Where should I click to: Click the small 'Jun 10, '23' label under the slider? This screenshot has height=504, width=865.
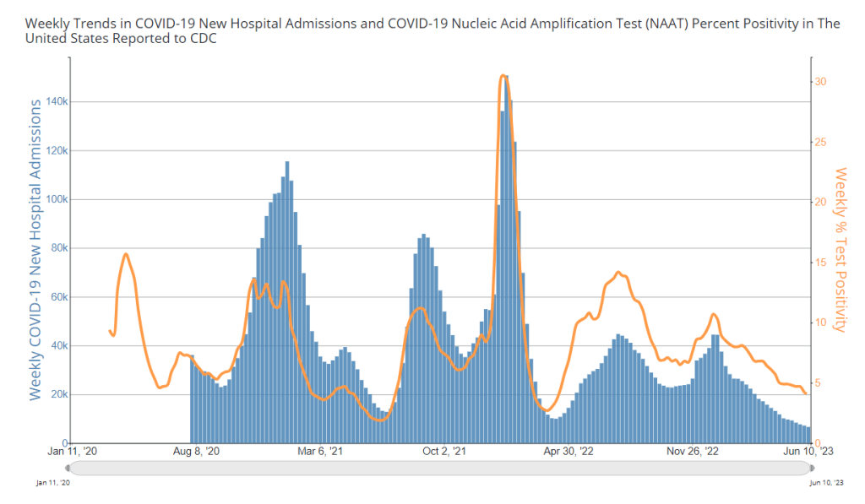click(x=825, y=483)
